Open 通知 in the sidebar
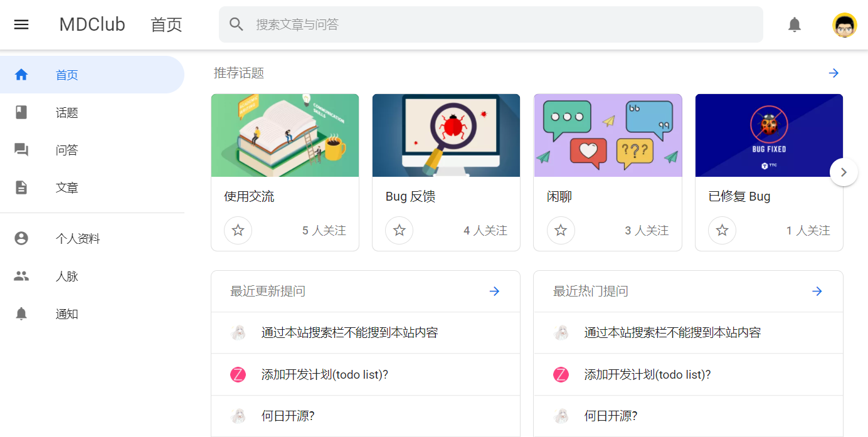The height and width of the screenshot is (437, 868). pos(92,313)
